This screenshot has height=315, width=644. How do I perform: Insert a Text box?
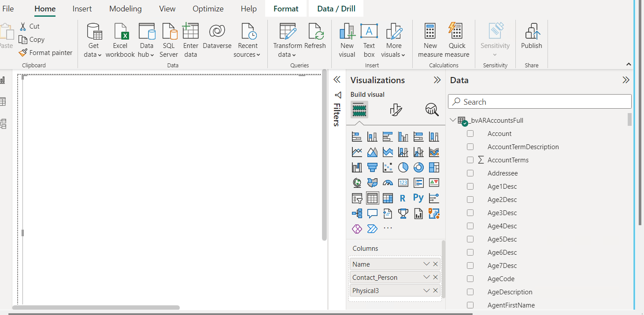click(369, 41)
